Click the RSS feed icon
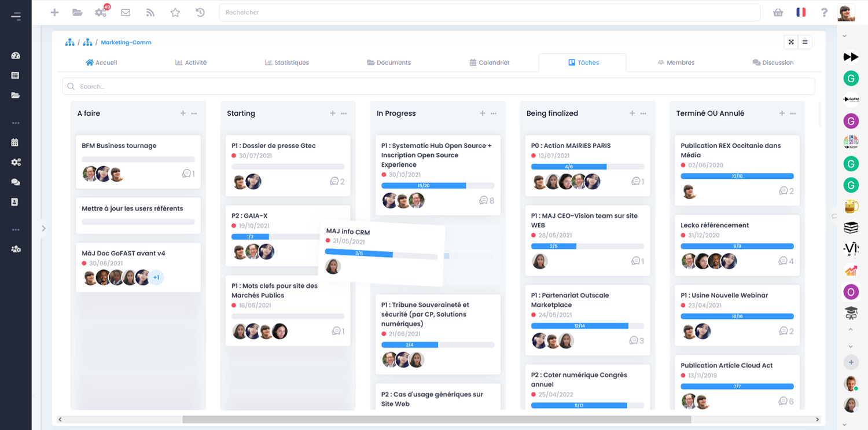The width and height of the screenshot is (868, 430). tap(150, 12)
